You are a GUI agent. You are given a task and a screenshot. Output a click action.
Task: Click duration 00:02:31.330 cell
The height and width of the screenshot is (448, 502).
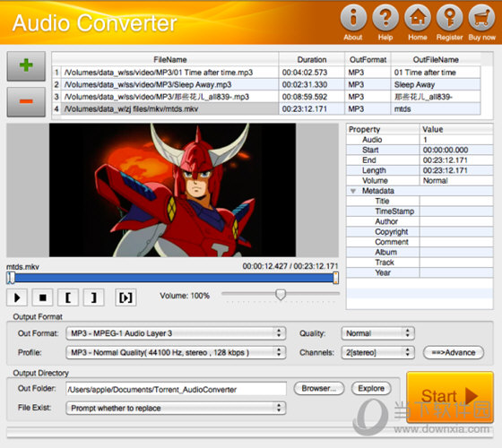[312, 85]
